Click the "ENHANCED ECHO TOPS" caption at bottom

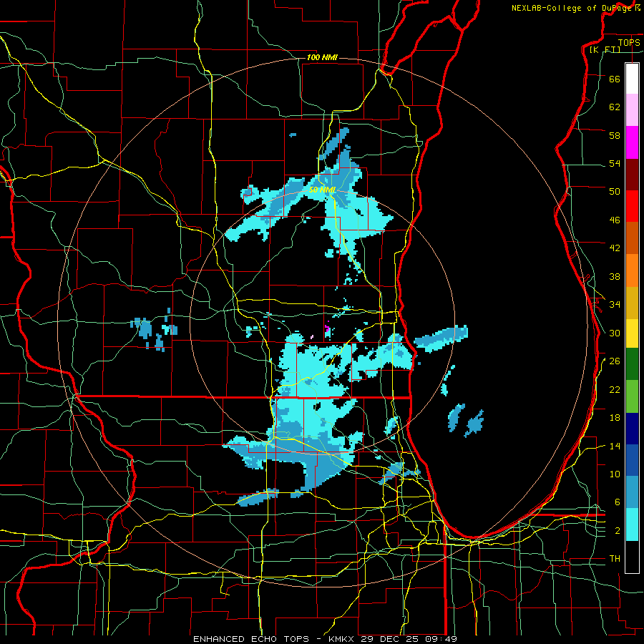click(x=251, y=639)
